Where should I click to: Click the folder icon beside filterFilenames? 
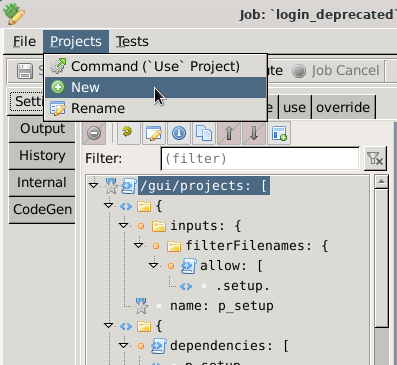[x=174, y=246]
